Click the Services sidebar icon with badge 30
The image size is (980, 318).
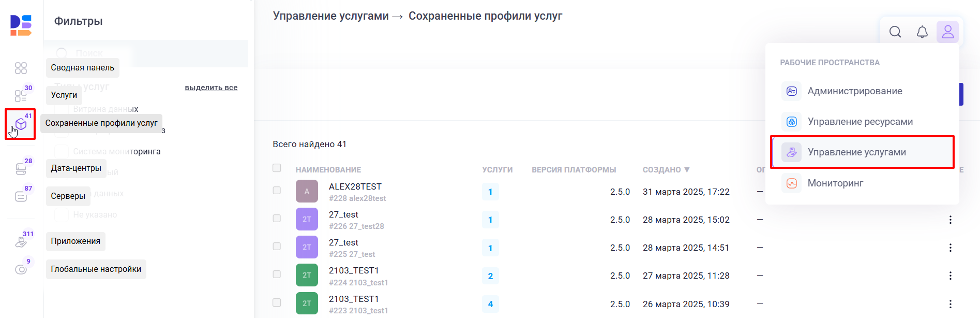click(21, 96)
